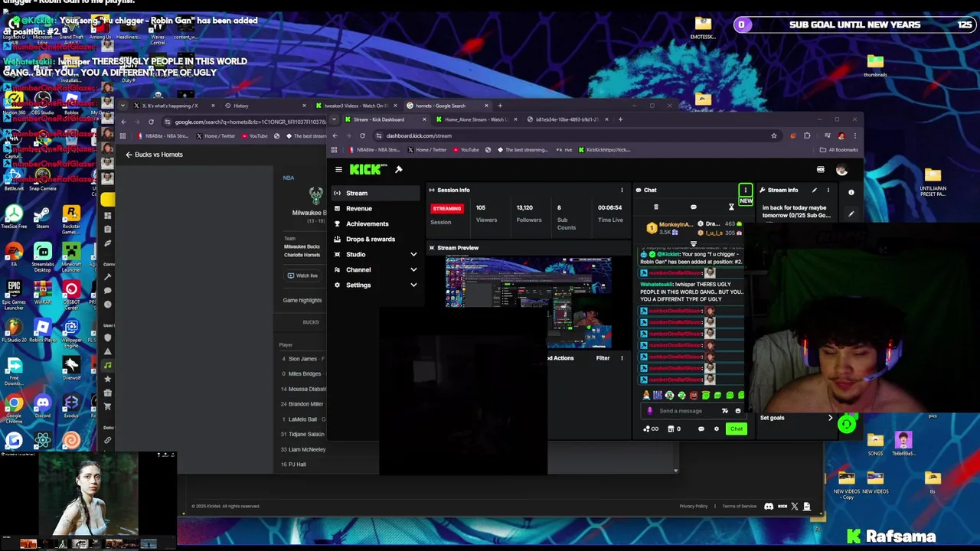This screenshot has height=551, width=980.
Task: Expand Settings section in Kick sidebar
Action: 413,285
